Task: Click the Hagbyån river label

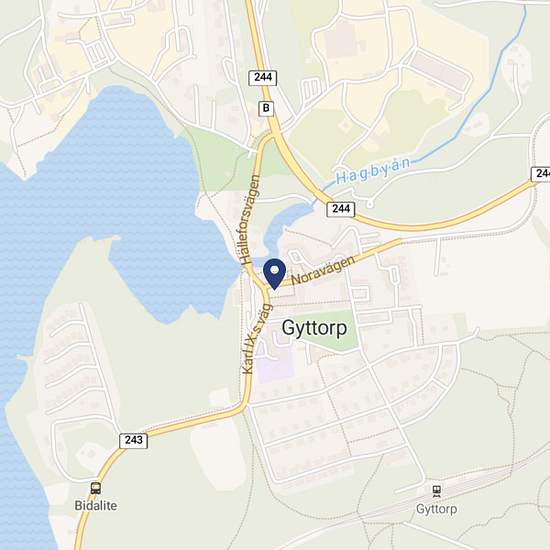Action: pyautogui.click(x=373, y=171)
